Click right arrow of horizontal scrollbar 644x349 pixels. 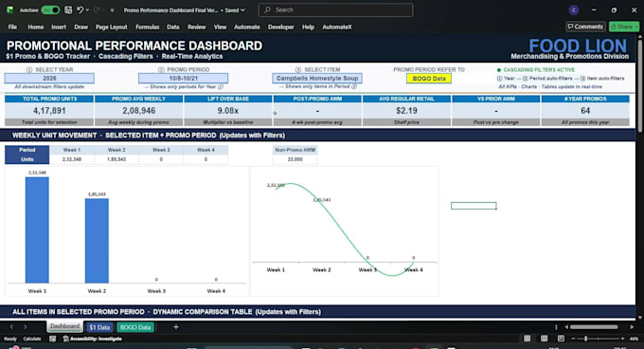pos(632,327)
